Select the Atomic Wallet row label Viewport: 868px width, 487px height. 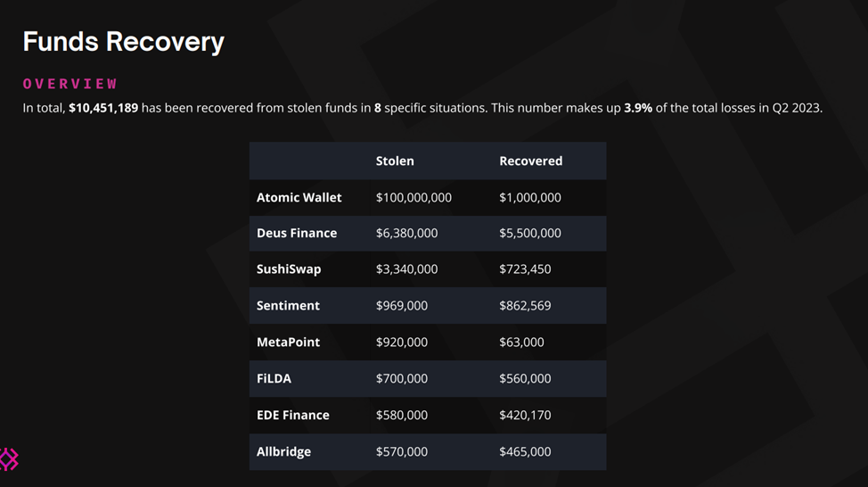pos(299,197)
